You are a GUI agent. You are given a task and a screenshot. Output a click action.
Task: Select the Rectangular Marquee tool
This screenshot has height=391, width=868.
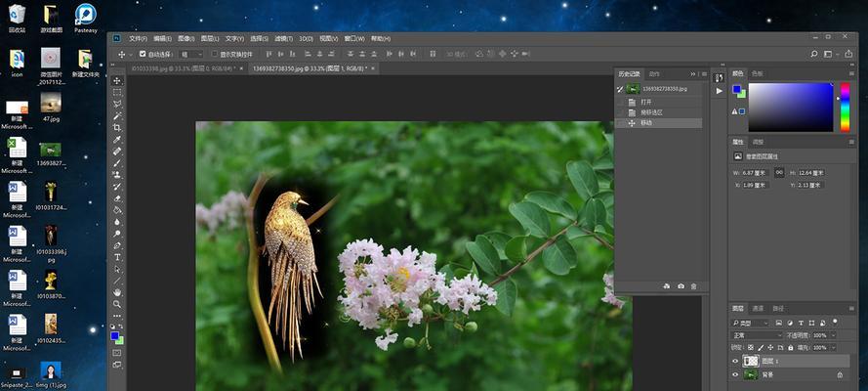[117, 93]
